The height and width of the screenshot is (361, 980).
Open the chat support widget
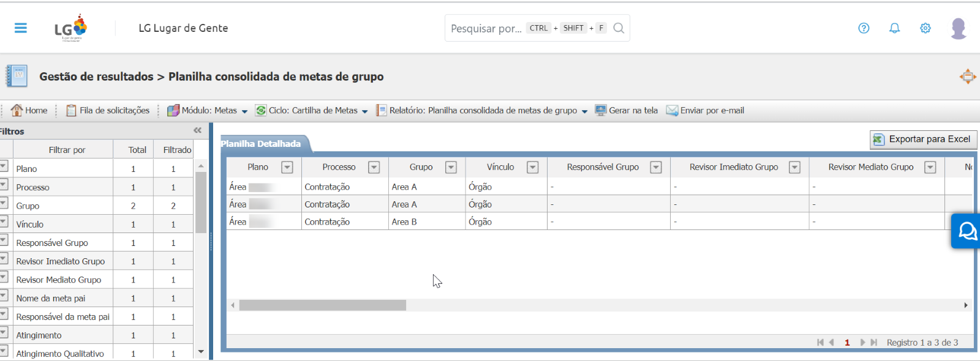[x=967, y=231]
